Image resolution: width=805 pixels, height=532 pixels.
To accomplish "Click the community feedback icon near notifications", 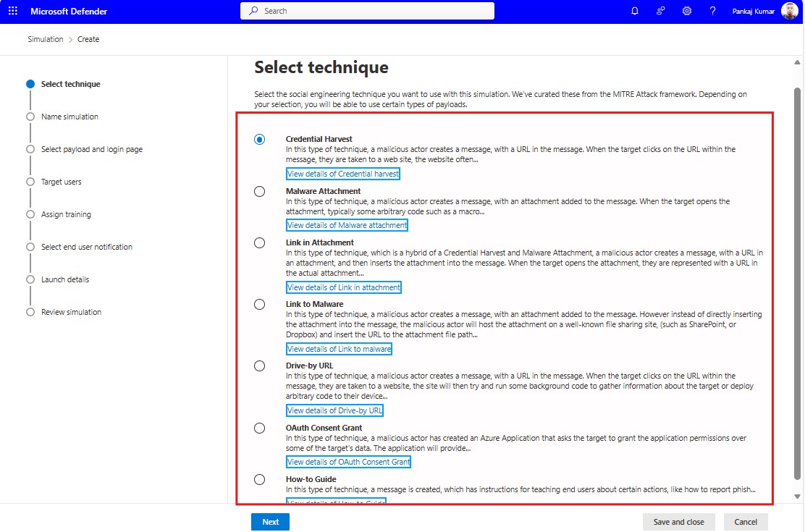I will click(x=662, y=11).
